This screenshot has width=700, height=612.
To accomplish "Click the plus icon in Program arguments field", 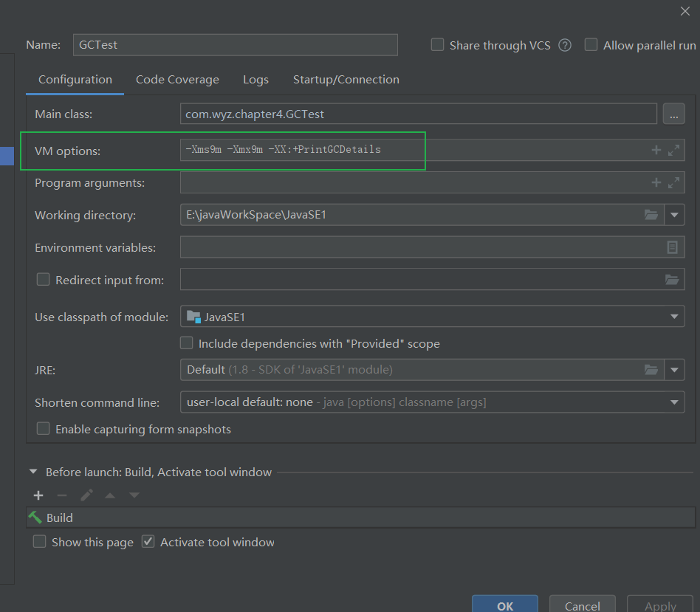I will 656,182.
